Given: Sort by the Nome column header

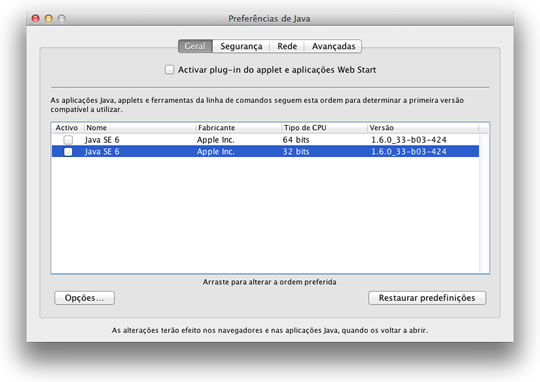Looking at the screenshot, I should [x=140, y=128].
